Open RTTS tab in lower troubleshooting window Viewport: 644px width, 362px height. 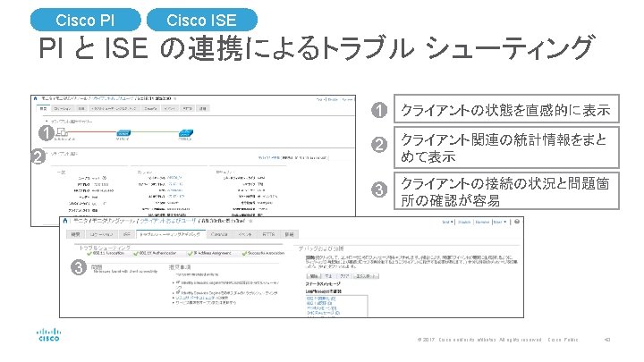[268, 234]
